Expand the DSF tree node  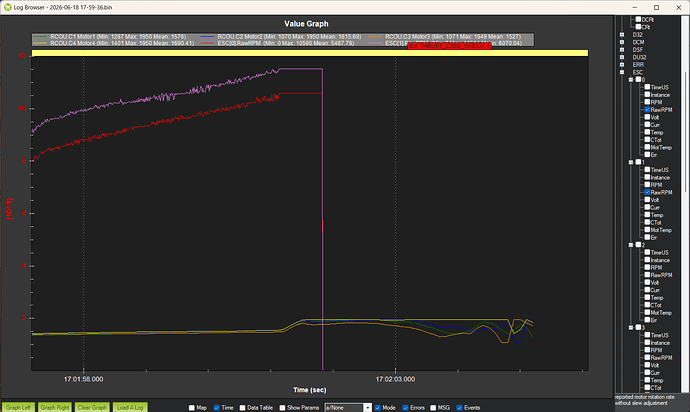(622, 50)
